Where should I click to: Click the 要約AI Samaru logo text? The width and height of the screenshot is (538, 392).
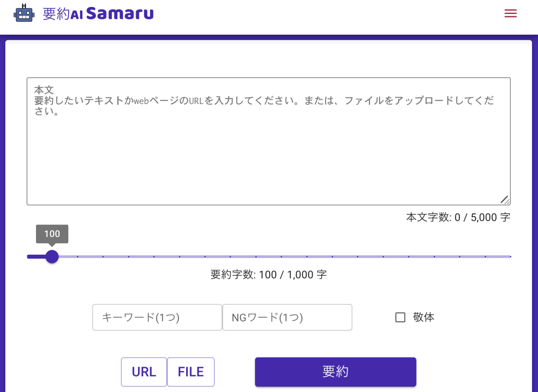98,13
